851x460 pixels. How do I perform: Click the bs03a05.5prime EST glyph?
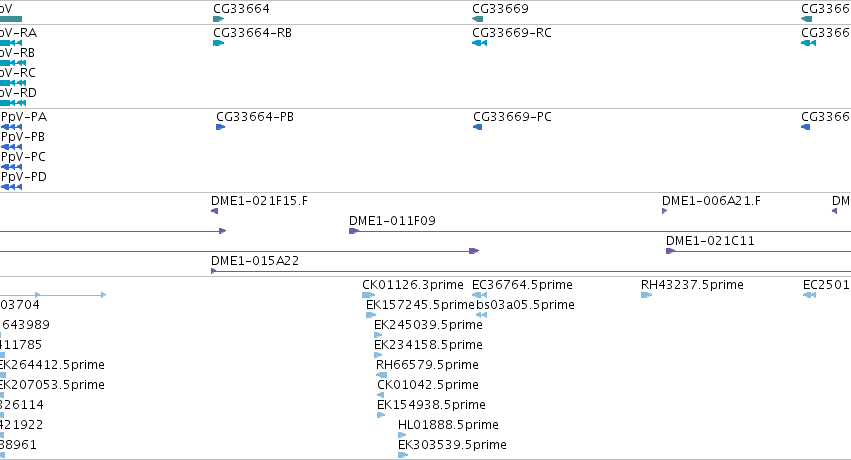[x=481, y=315]
